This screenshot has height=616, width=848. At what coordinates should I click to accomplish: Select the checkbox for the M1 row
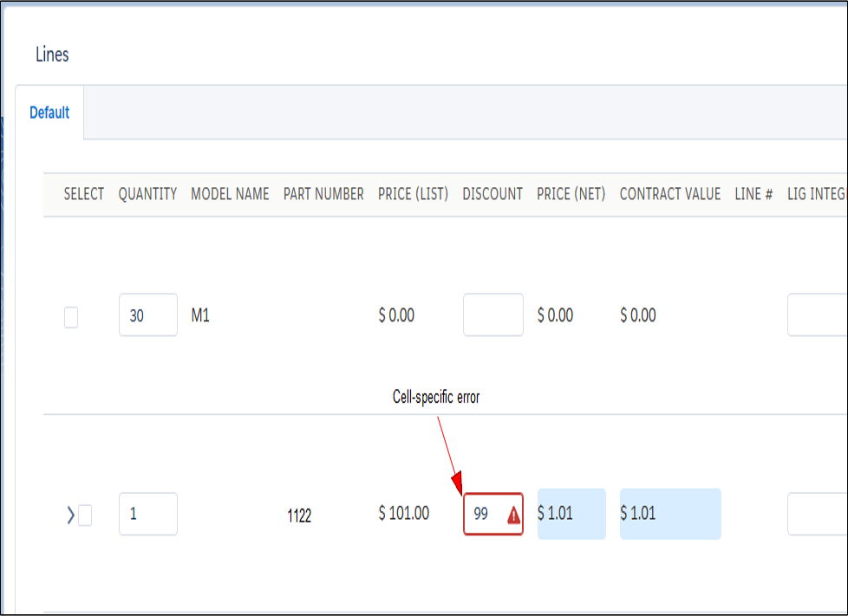click(x=71, y=317)
